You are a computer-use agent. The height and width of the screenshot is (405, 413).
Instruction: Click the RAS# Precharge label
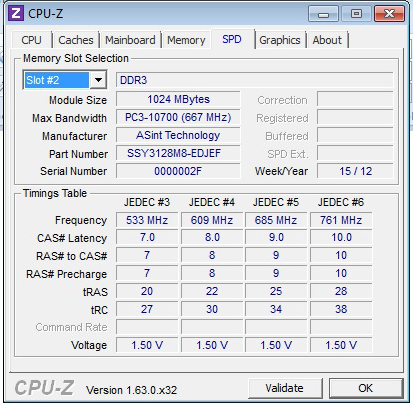coord(67,274)
